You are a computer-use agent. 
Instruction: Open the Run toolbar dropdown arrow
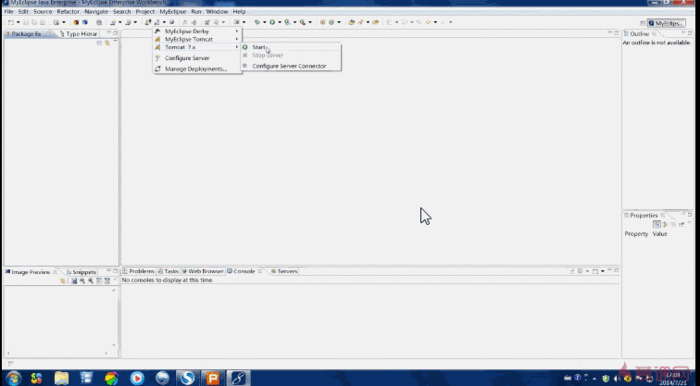click(x=279, y=22)
